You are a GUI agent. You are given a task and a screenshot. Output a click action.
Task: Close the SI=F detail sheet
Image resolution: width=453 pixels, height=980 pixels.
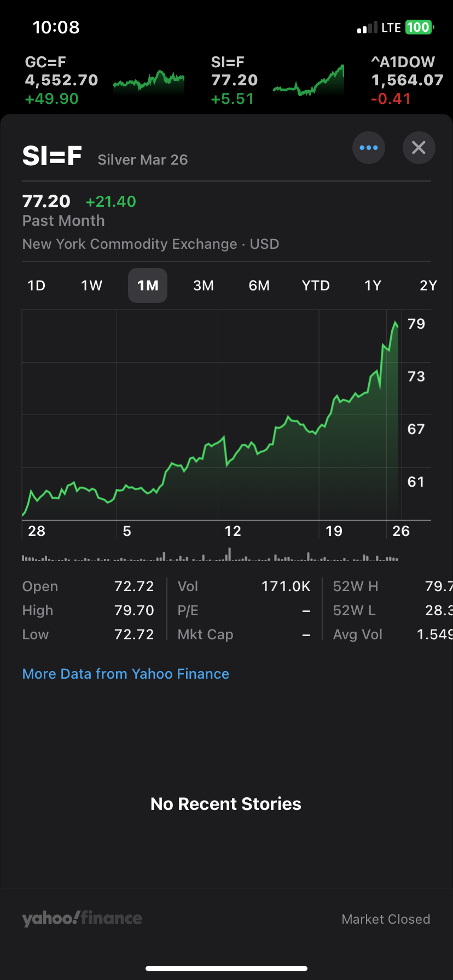pyautogui.click(x=419, y=148)
